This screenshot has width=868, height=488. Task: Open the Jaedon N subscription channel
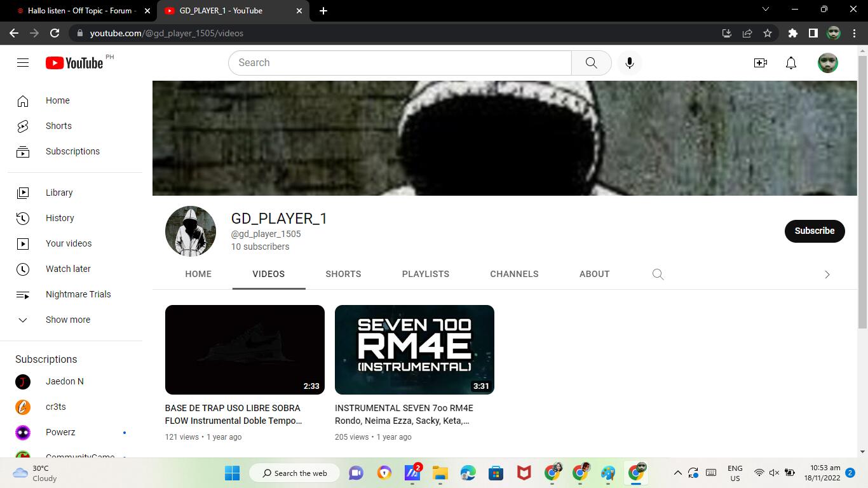pos(64,381)
